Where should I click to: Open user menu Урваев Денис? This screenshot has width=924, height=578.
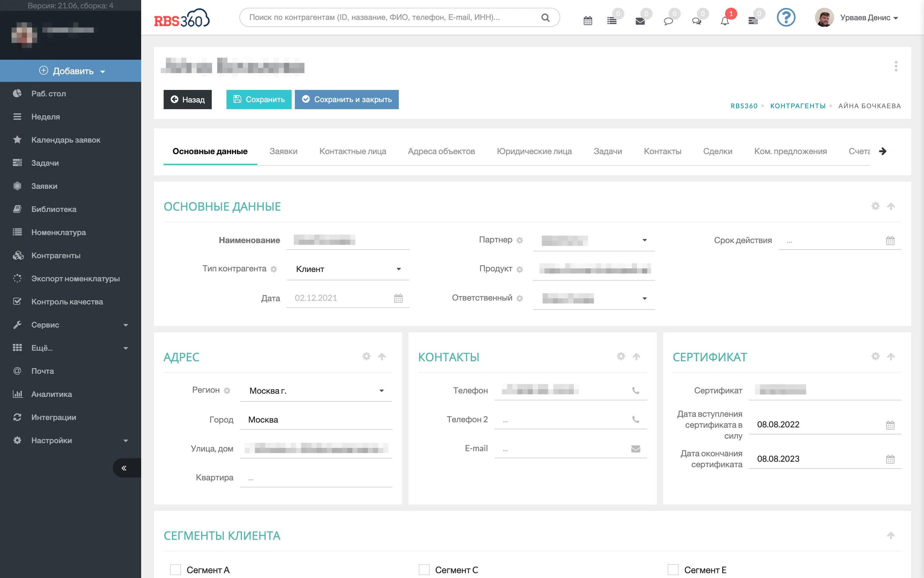click(857, 18)
